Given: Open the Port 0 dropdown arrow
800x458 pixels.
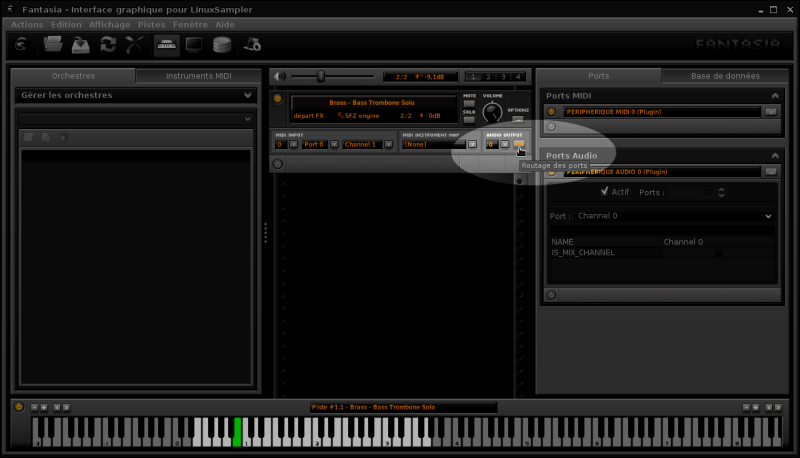Looking at the screenshot, I should pyautogui.click(x=334, y=144).
